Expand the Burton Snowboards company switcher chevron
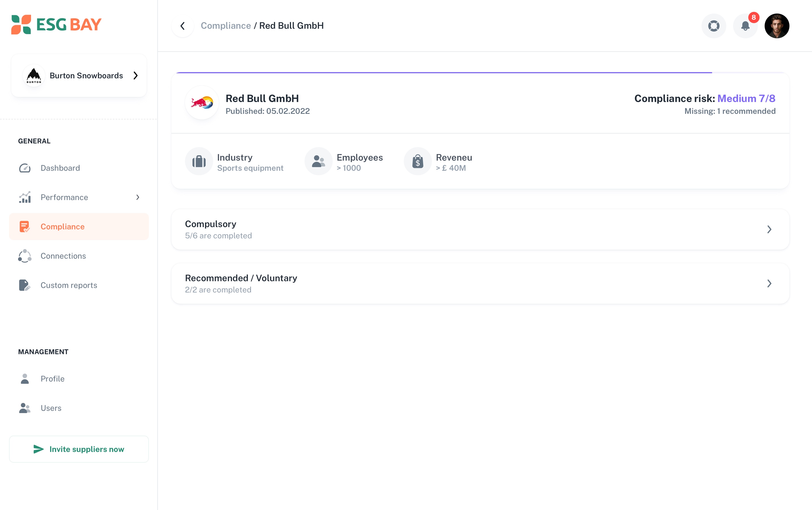Image resolution: width=812 pixels, height=510 pixels. click(x=136, y=76)
